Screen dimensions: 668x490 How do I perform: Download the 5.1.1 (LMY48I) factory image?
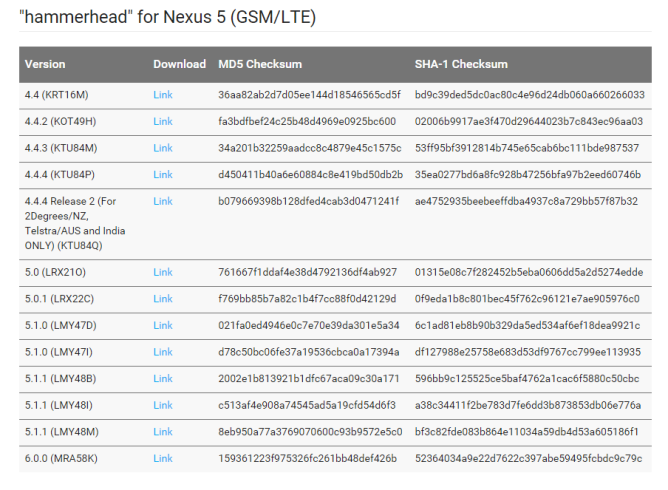(x=162, y=404)
